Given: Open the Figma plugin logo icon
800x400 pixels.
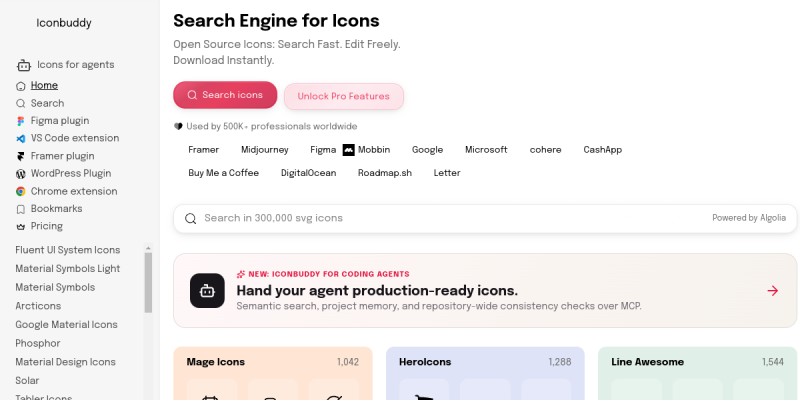Looking at the screenshot, I should 20,121.
